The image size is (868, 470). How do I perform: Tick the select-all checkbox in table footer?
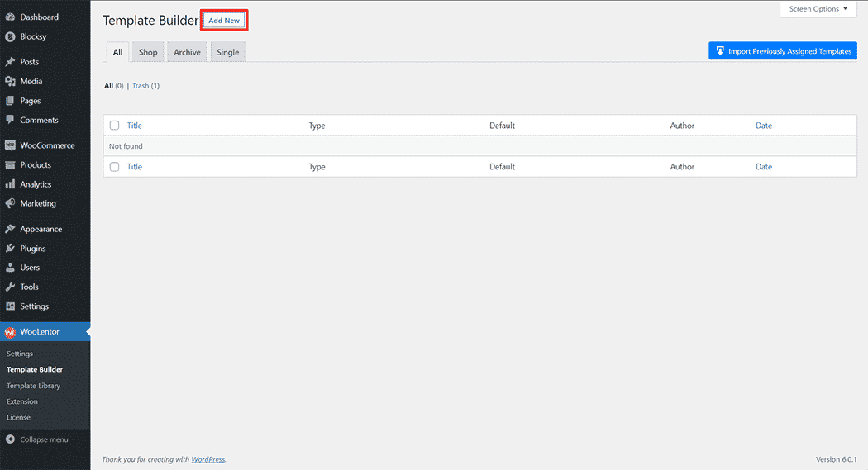(115, 167)
